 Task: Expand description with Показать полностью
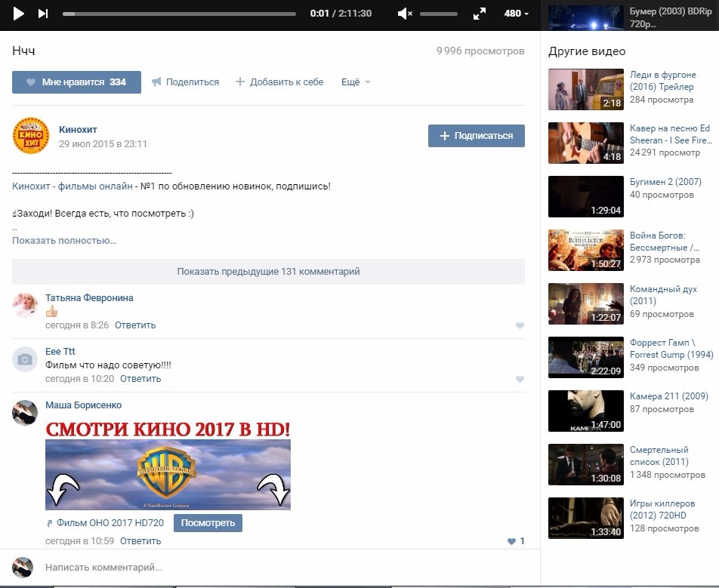64,241
